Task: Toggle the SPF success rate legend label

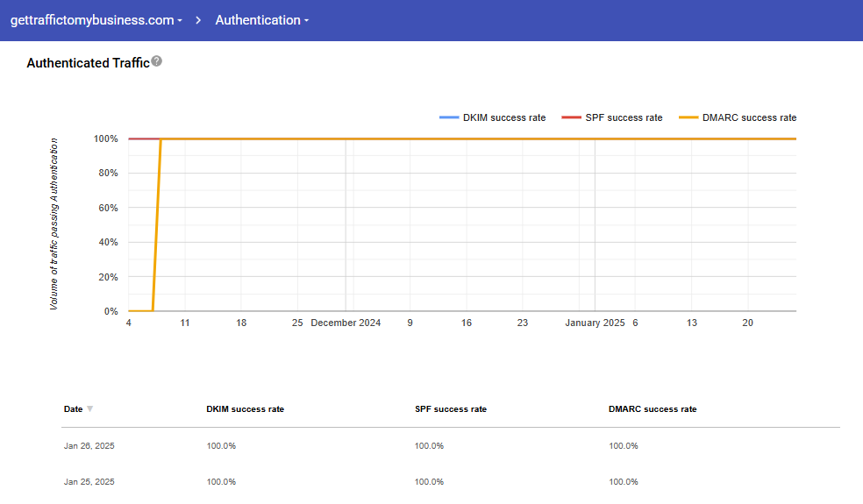Action: 624,117
